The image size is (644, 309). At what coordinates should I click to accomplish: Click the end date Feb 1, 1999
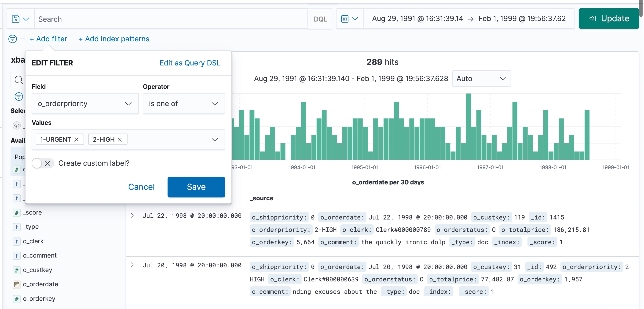click(522, 18)
